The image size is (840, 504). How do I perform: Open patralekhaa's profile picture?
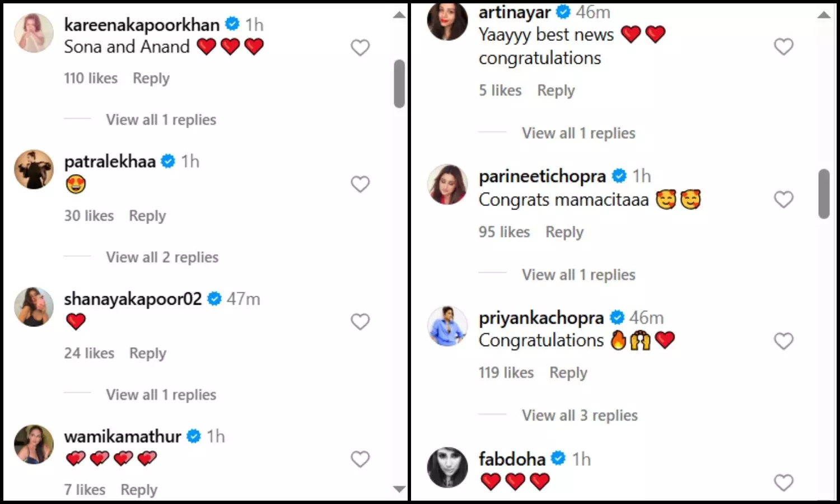click(x=34, y=169)
